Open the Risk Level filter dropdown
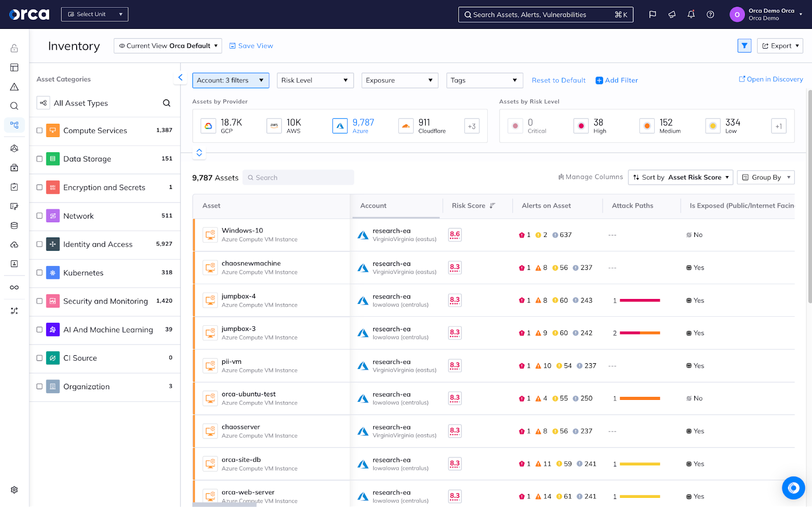Viewport: 812px width, 507px height. click(x=315, y=80)
